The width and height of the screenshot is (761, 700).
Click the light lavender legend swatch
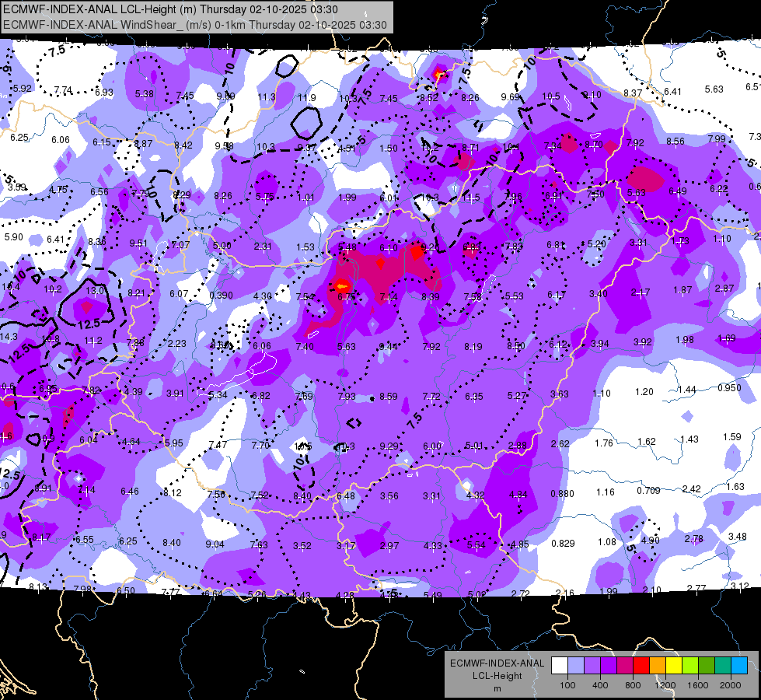click(576, 665)
